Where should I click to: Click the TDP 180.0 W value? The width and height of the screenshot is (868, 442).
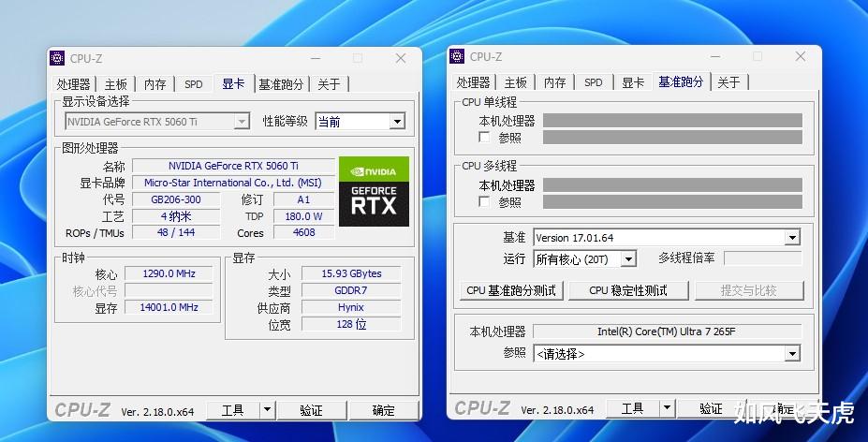[304, 216]
